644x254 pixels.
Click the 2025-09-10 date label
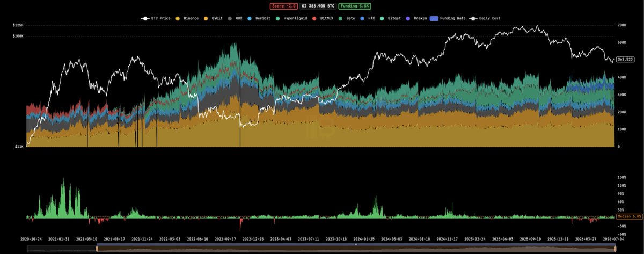531,238
